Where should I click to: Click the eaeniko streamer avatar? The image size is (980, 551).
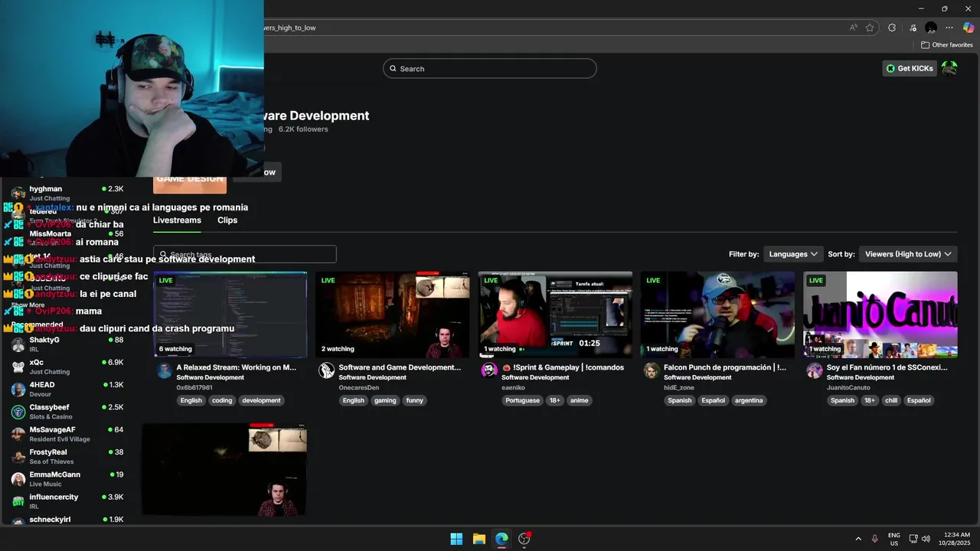[x=489, y=371]
